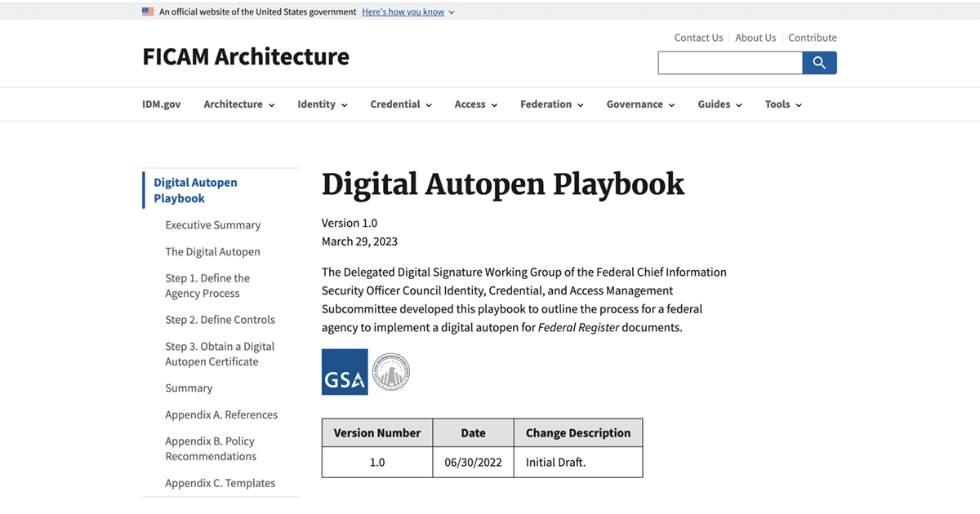The height and width of the screenshot is (514, 980).
Task: Expand the Identity dropdown menu
Action: pyautogui.click(x=322, y=104)
